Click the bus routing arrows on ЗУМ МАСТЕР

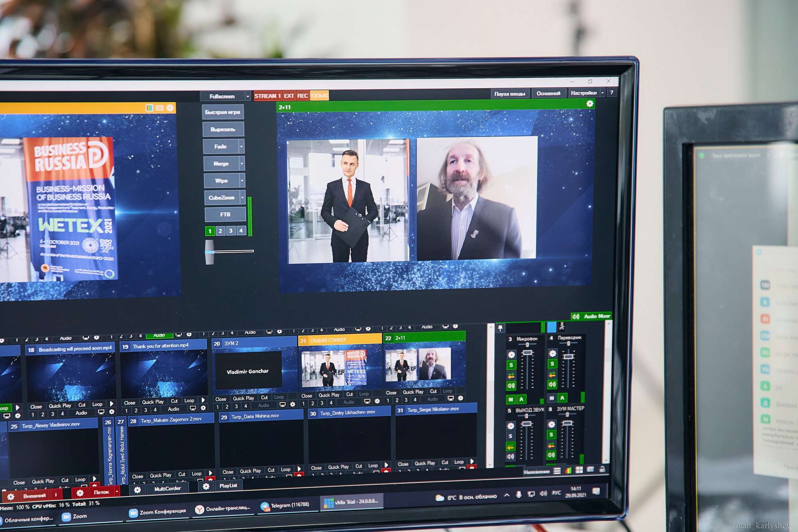tap(551, 445)
